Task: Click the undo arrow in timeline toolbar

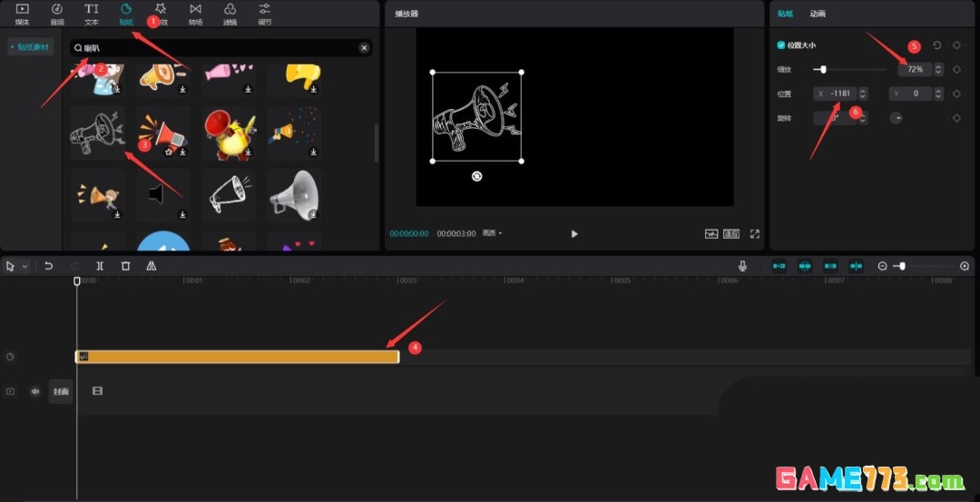Action: tap(49, 266)
